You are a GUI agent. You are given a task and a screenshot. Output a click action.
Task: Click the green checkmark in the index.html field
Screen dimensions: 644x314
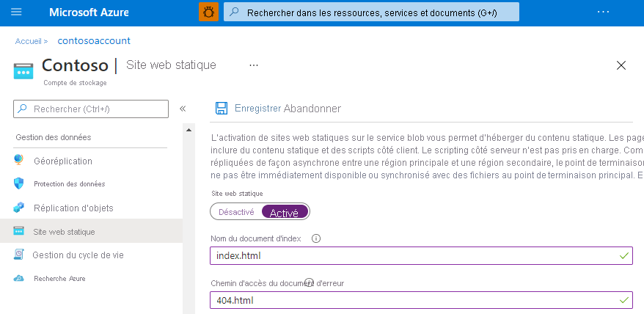(624, 255)
